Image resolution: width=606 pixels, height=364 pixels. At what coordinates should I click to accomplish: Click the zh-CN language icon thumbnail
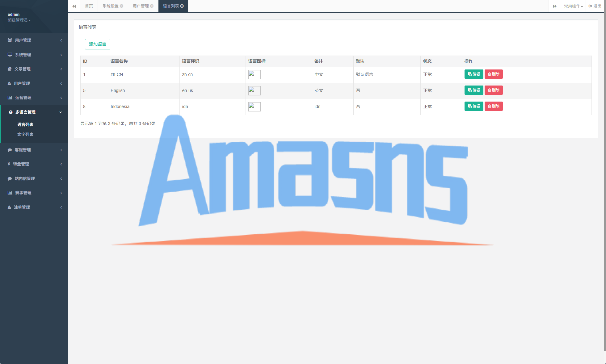(x=254, y=75)
